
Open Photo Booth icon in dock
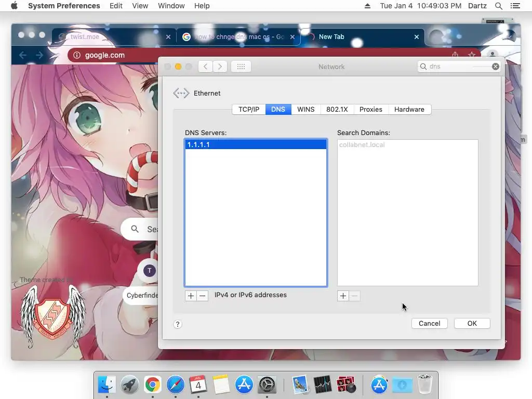[345, 385]
